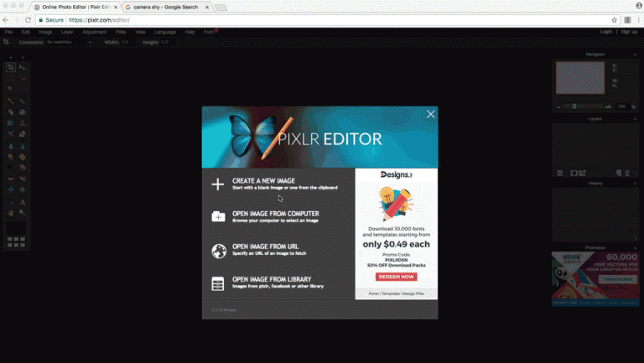Viewport: 644px width, 363px height.
Task: Open the View menu
Action: (x=140, y=32)
